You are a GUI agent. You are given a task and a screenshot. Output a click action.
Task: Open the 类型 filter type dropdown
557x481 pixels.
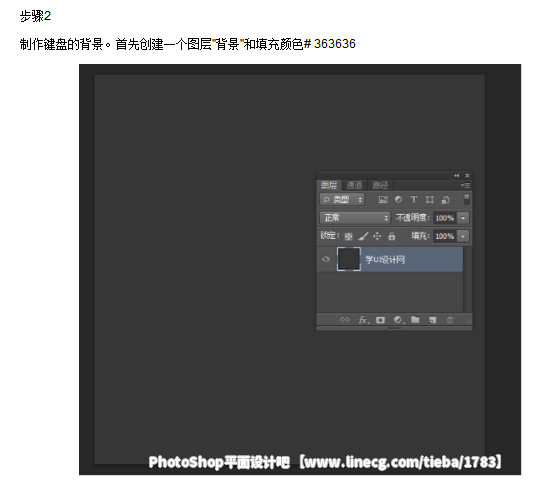click(x=342, y=200)
